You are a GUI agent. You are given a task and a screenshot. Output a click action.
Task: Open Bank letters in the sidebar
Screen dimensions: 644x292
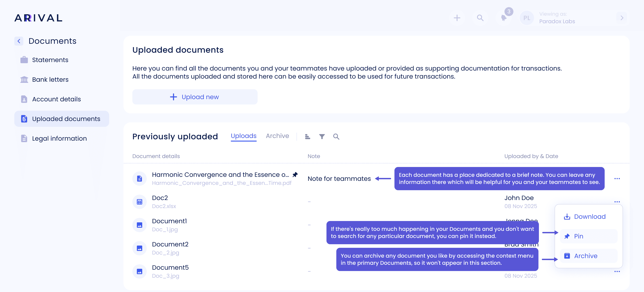pos(50,79)
